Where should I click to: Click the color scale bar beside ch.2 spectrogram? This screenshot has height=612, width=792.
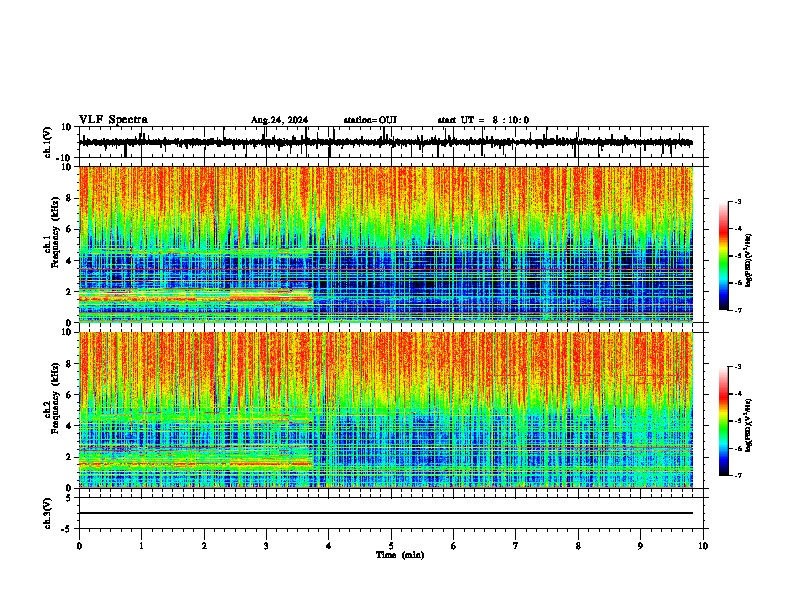[x=723, y=421]
